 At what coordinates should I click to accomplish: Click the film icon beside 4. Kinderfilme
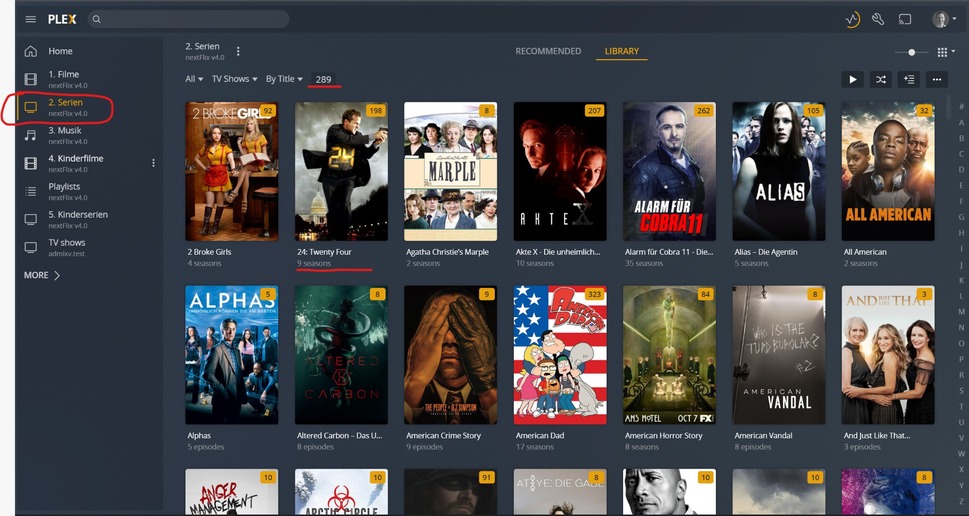point(30,163)
